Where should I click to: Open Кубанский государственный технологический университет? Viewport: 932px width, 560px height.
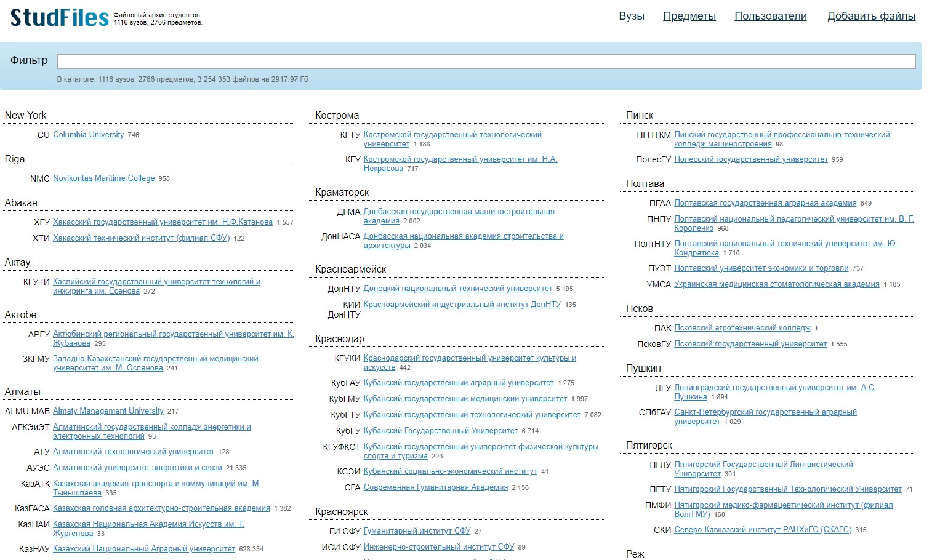[472, 415]
